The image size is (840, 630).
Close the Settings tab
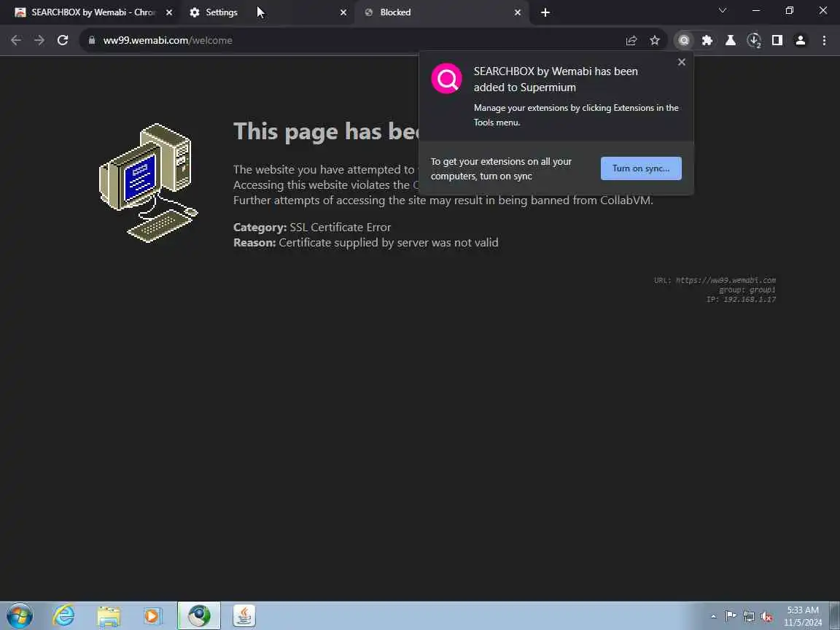pos(343,12)
